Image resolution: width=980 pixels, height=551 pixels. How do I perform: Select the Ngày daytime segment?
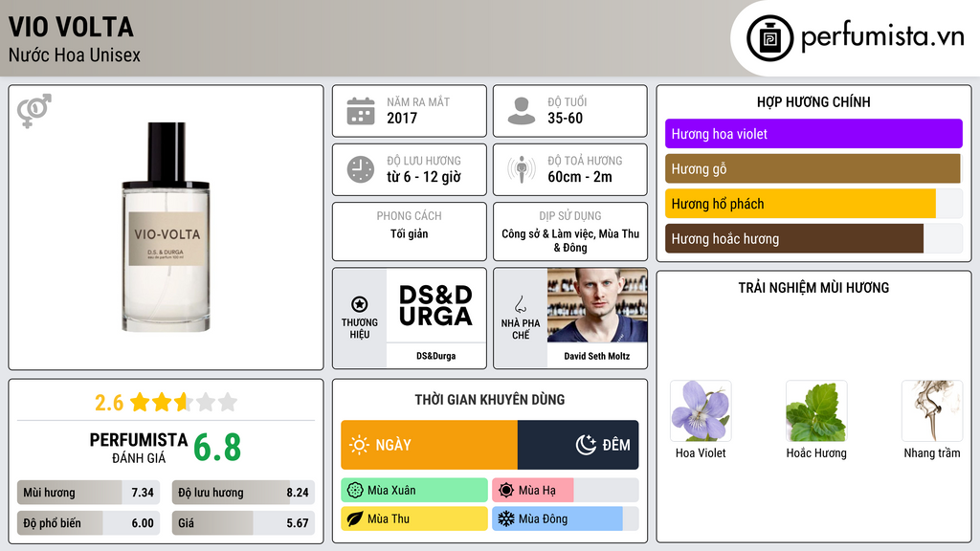click(x=430, y=445)
